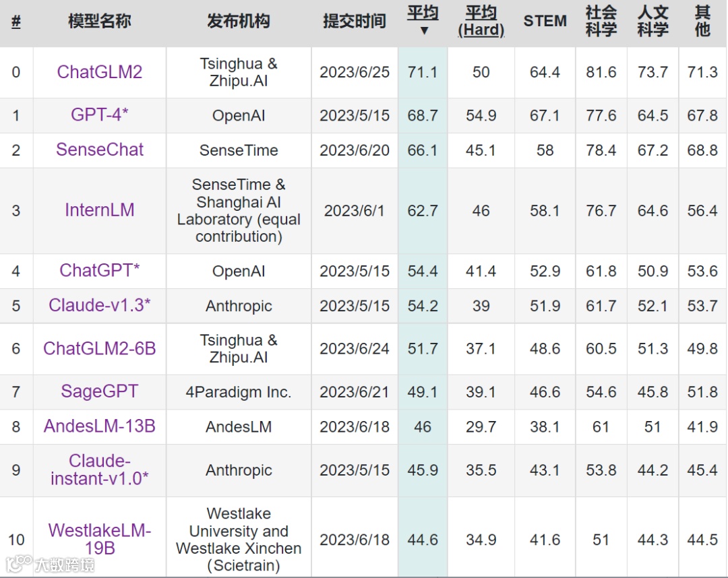Screen dimensions: 728x578
Task: Open the AndesLM-13B model link
Action: pyautogui.click(x=99, y=426)
